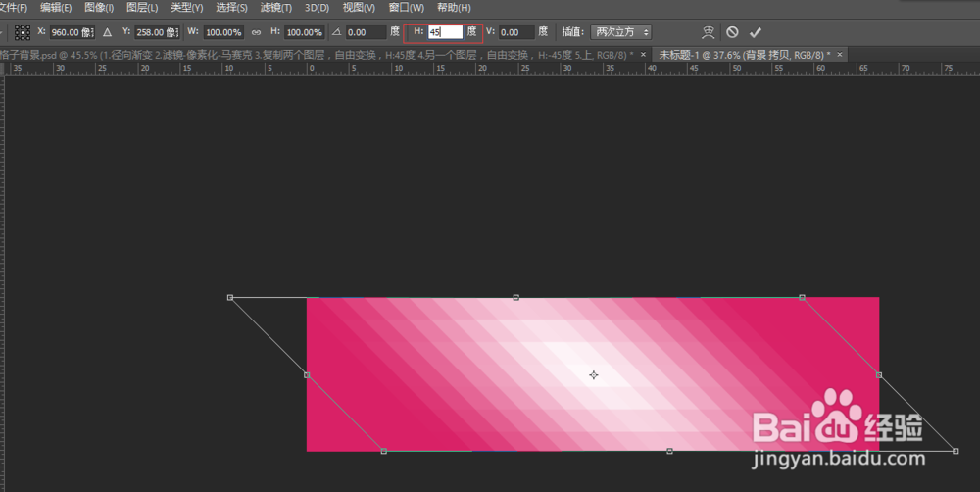Open the 类型(Y) menu
980x492 pixels.
coord(186,8)
